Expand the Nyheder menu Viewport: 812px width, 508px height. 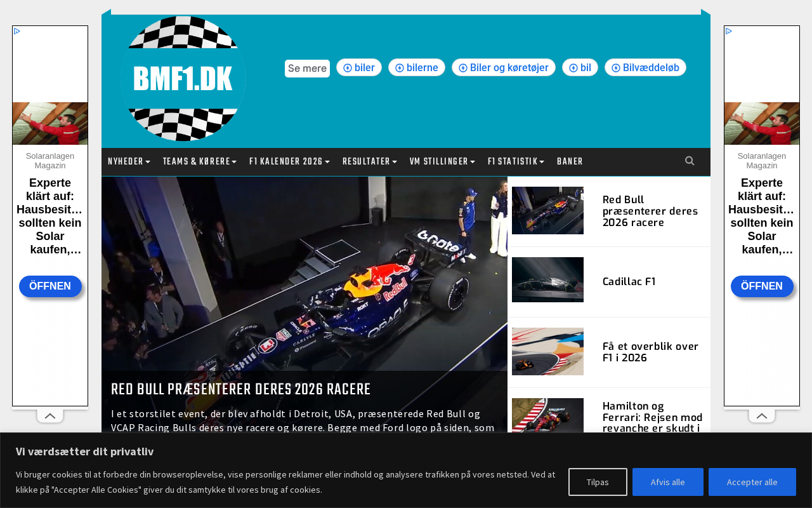point(129,162)
